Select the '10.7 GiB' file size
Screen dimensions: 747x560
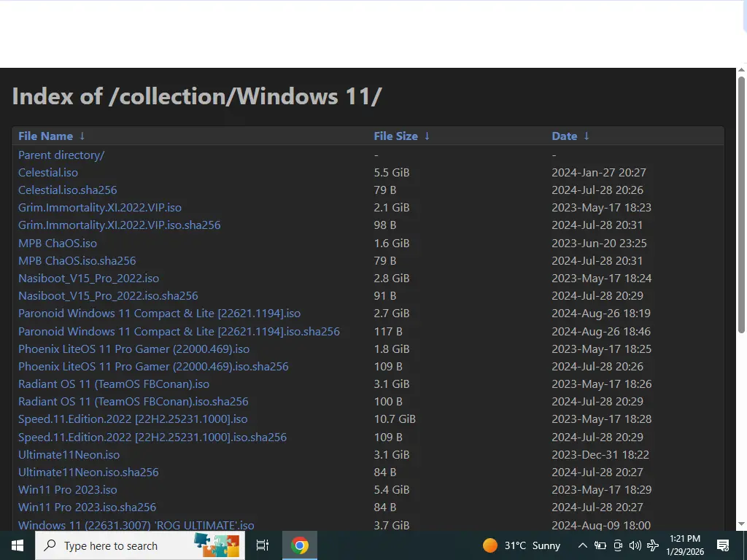click(x=395, y=419)
